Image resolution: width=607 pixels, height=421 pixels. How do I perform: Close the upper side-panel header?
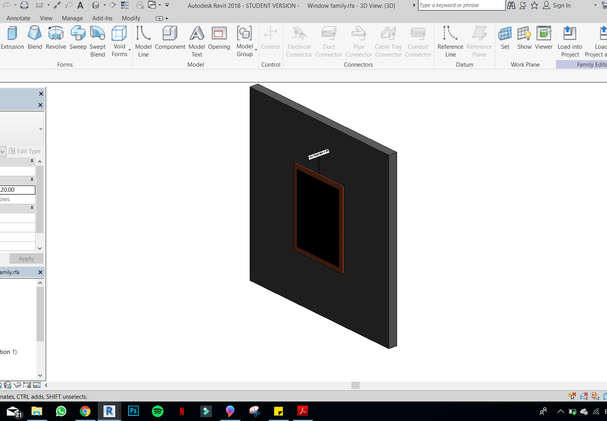[x=41, y=94]
